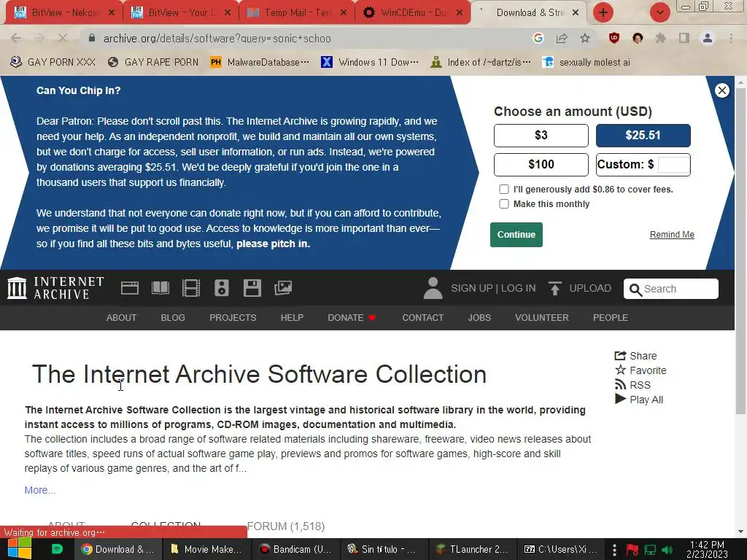
Task: Click the UPLOAD link
Action: click(x=589, y=288)
